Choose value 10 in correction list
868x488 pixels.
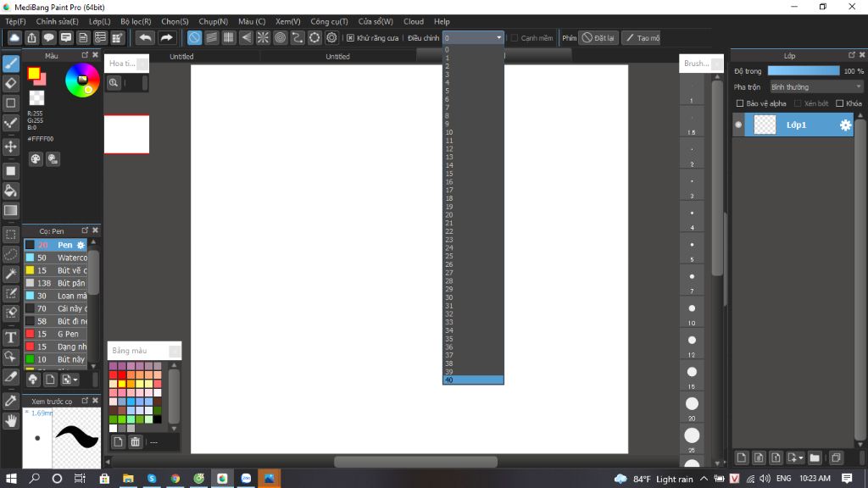point(473,132)
